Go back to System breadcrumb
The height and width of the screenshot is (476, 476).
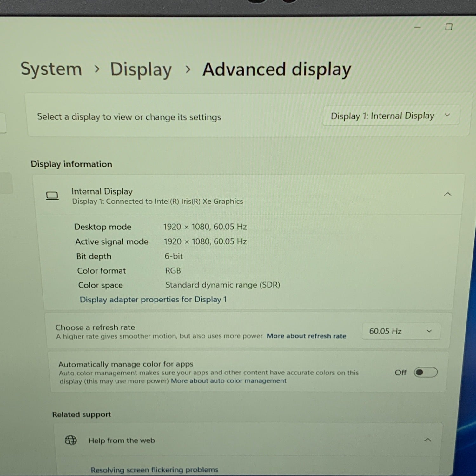tap(51, 69)
